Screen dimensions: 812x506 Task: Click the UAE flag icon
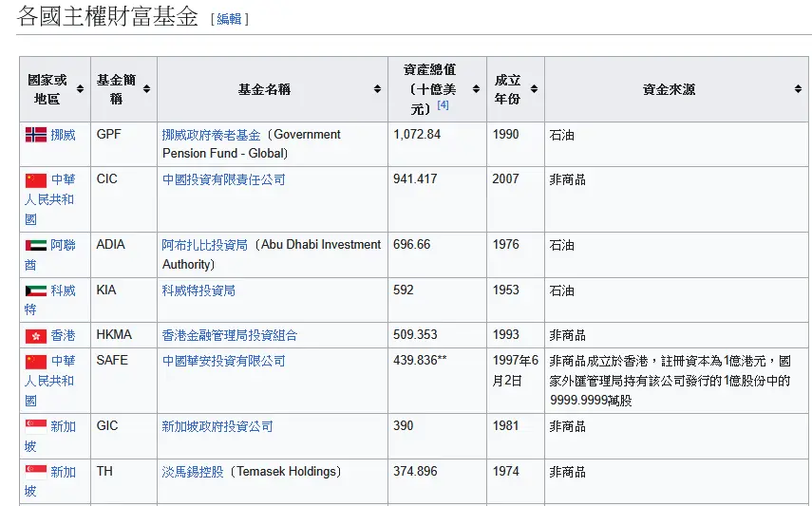pyautogui.click(x=36, y=246)
